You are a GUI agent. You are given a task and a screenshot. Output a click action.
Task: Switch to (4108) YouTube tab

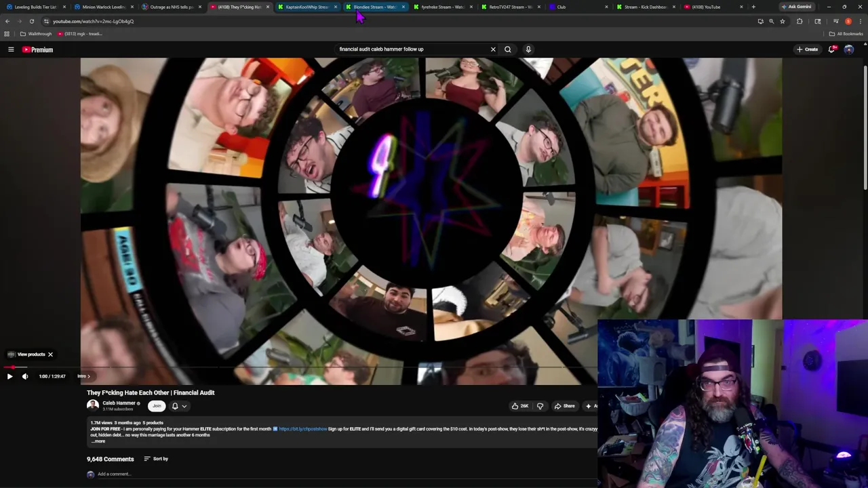[x=713, y=7]
